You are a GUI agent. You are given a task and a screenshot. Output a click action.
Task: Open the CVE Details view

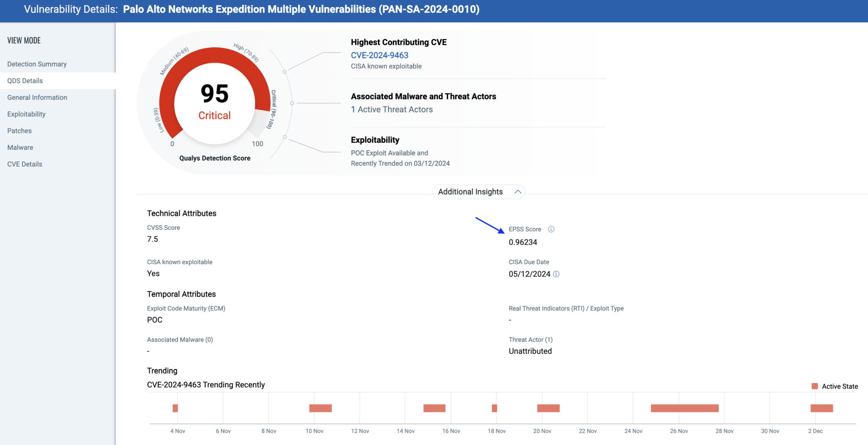[24, 164]
